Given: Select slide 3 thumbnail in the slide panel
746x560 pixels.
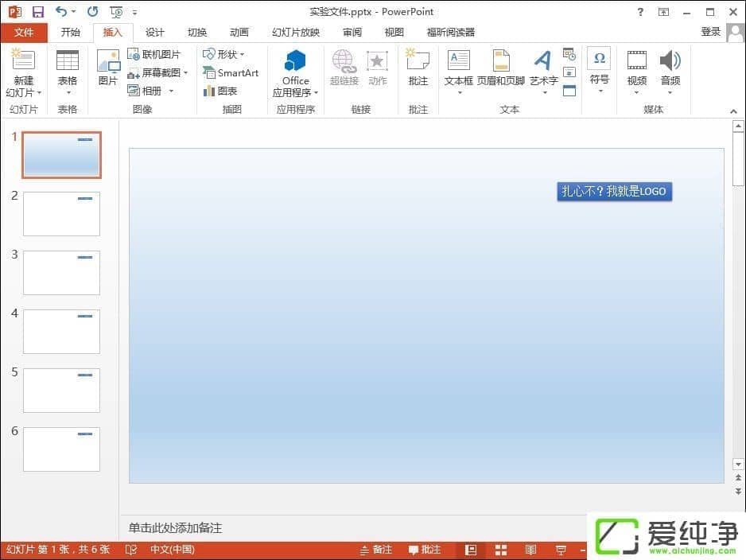Looking at the screenshot, I should coord(61,272).
